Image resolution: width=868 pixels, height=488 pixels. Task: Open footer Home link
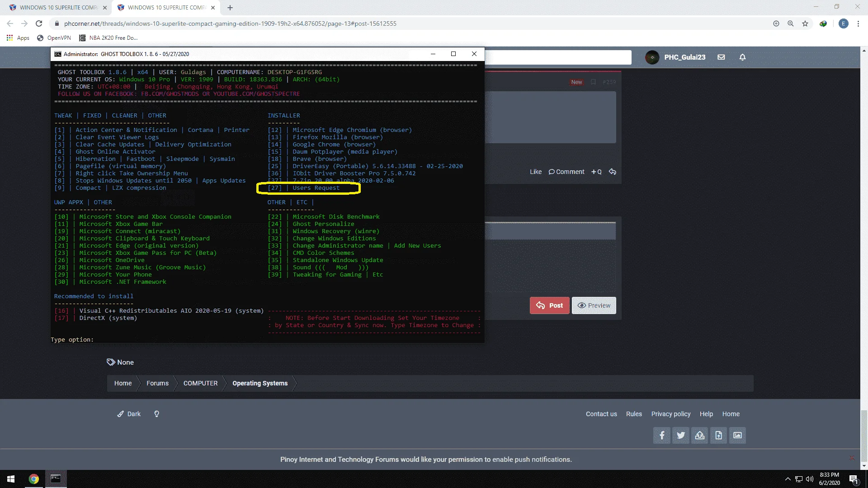click(x=731, y=414)
